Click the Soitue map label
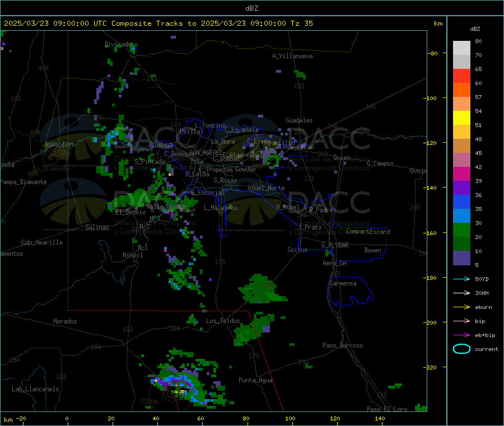 (x=297, y=250)
